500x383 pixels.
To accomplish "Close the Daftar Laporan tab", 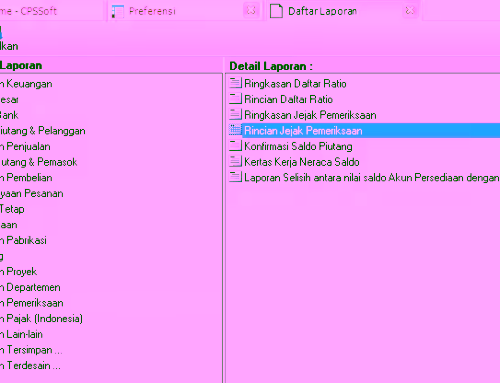I will pyautogui.click(x=410, y=11).
